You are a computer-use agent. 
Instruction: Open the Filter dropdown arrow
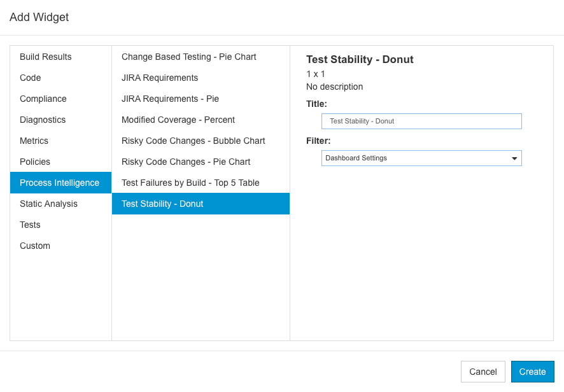[x=514, y=158]
